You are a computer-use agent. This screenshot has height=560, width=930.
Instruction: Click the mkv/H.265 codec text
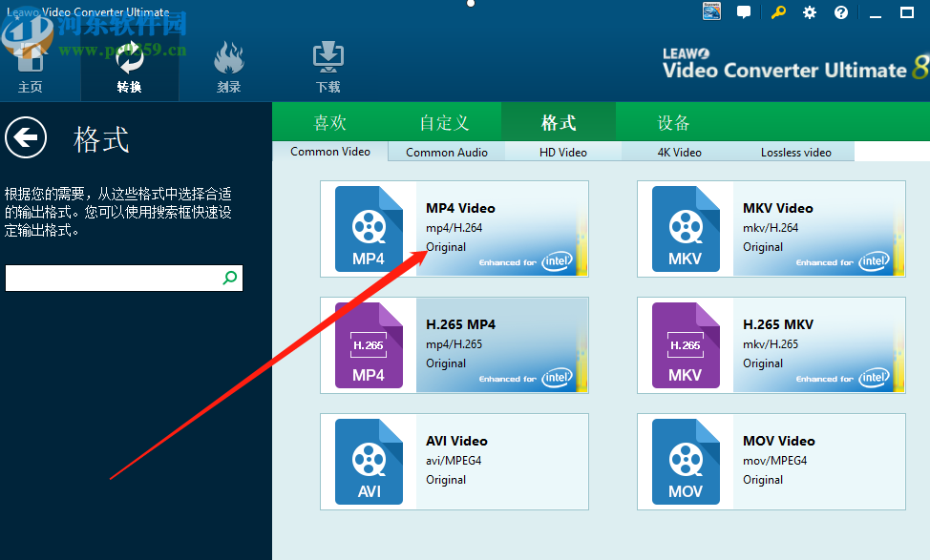click(x=771, y=344)
